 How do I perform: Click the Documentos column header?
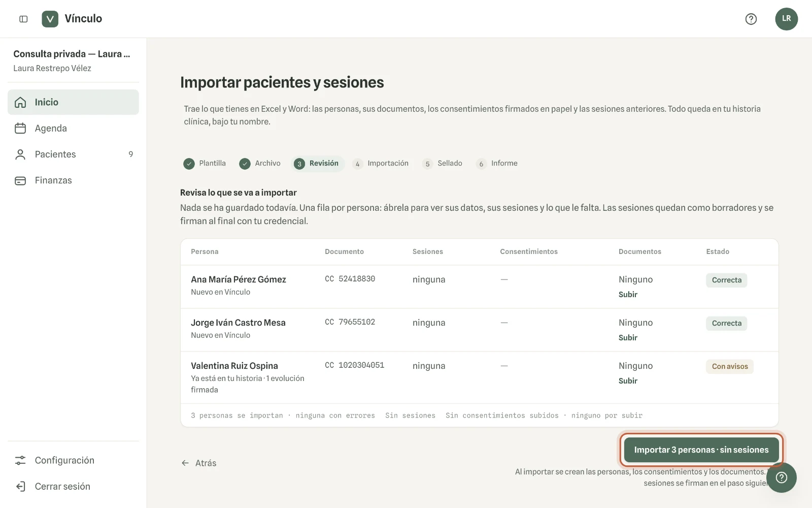(640, 251)
